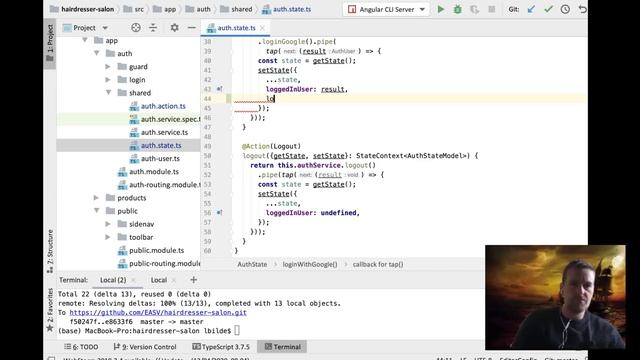
Task: Commit changes with the green checkmark
Action: pyautogui.click(x=548, y=9)
